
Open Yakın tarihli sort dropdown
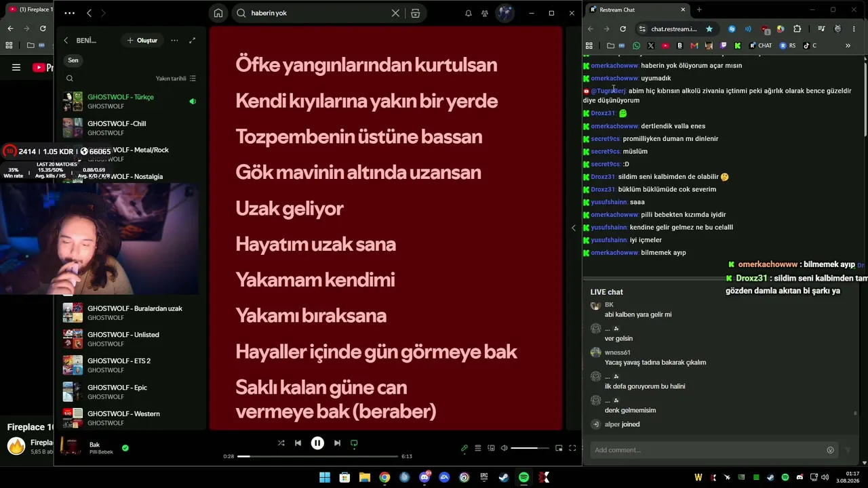tap(176, 79)
